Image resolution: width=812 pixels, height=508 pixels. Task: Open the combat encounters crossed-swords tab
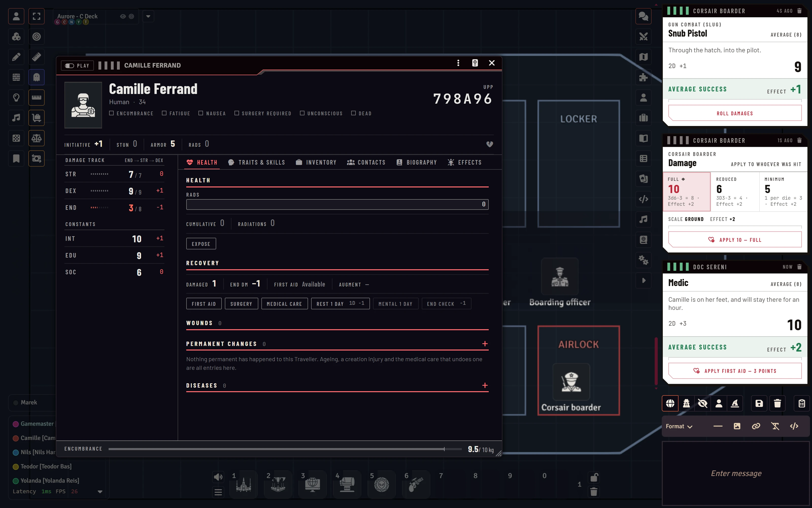click(643, 37)
